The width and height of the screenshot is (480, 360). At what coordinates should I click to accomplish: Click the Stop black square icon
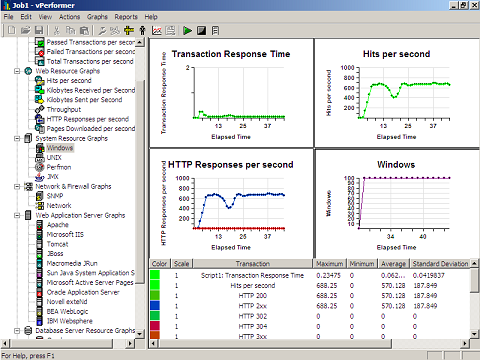click(201, 31)
